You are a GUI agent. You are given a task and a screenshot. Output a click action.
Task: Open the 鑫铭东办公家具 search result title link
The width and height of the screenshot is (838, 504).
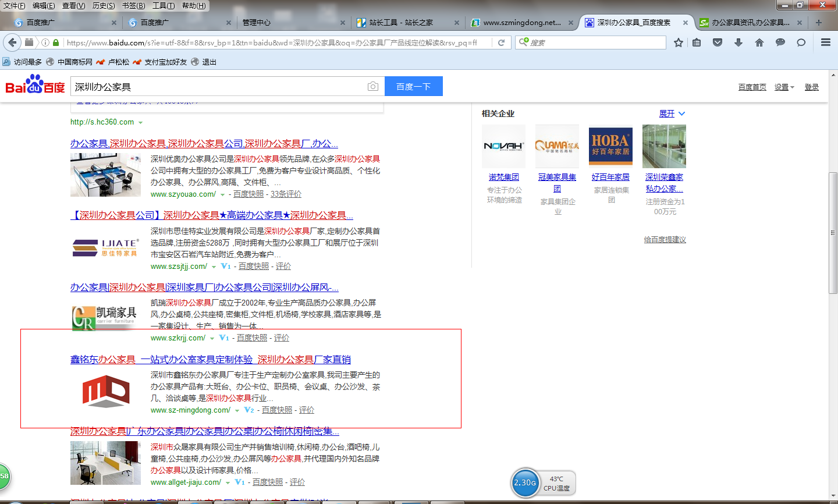[x=210, y=360]
